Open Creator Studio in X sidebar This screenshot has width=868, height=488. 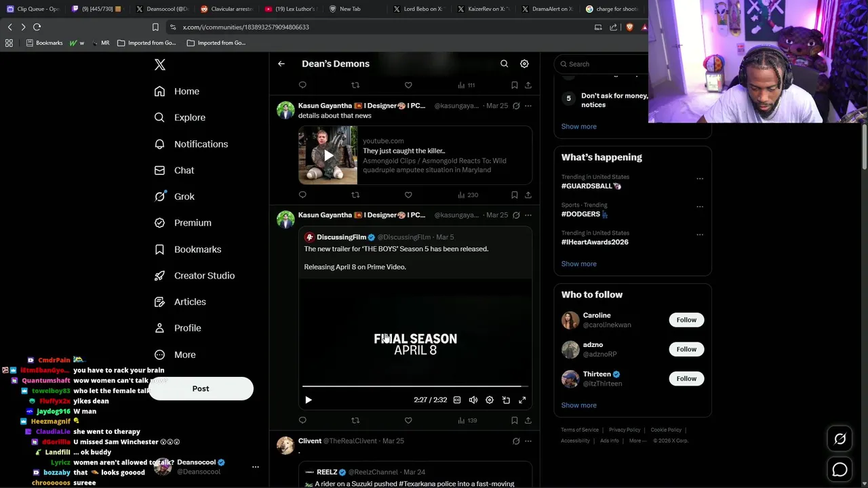pos(194,275)
